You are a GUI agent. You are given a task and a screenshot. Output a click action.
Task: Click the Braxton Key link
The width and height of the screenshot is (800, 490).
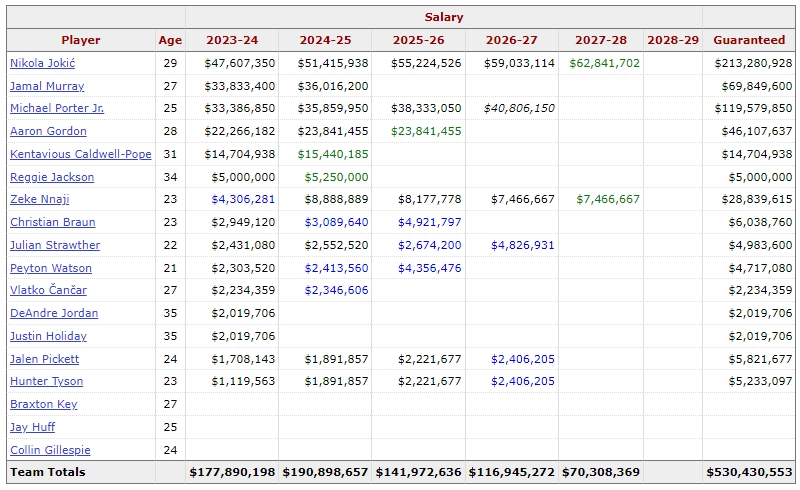click(x=43, y=404)
